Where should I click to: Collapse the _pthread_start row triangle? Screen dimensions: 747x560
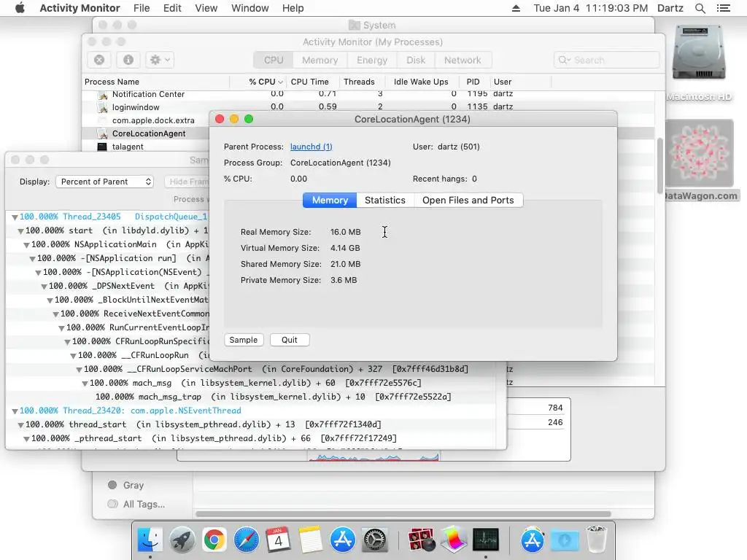point(27,438)
